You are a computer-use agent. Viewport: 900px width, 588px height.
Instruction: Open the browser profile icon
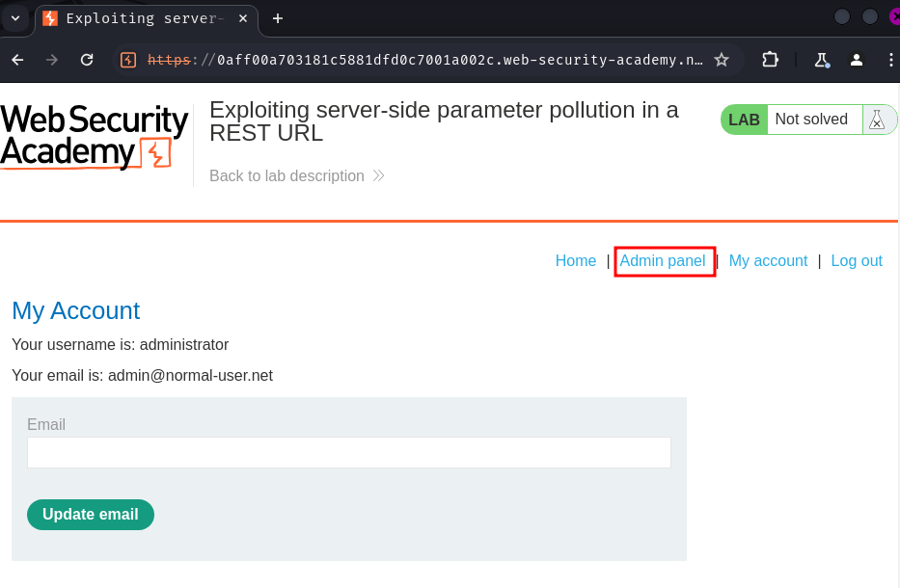coord(857,60)
